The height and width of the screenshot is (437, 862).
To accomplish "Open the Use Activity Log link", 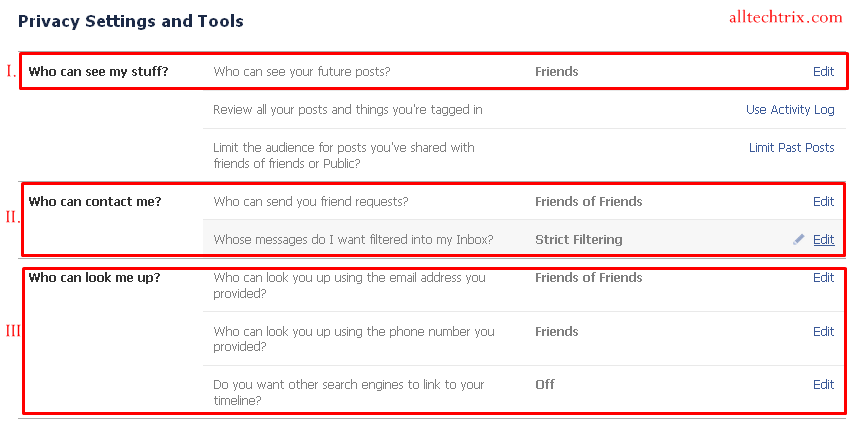I will point(790,110).
